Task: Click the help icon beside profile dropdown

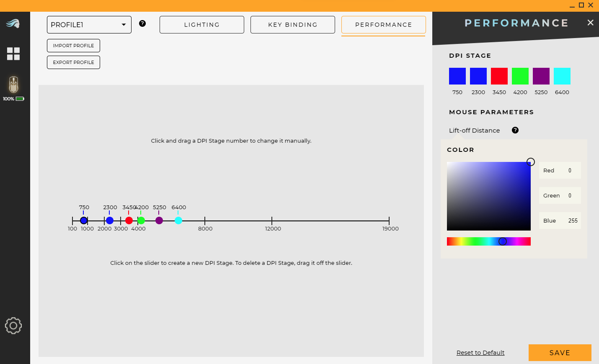Action: point(142,23)
